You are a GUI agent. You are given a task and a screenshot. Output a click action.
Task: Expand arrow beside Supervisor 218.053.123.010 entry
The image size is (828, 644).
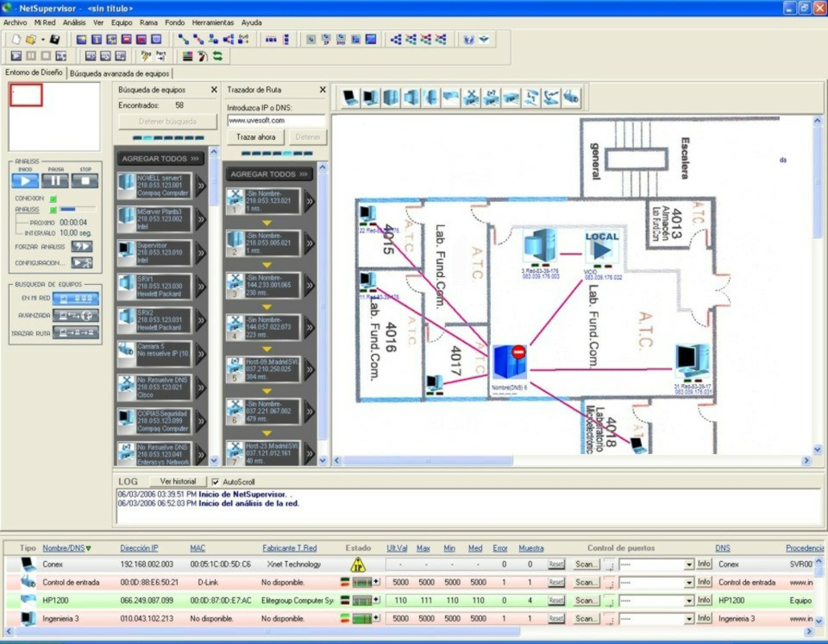[x=200, y=253]
